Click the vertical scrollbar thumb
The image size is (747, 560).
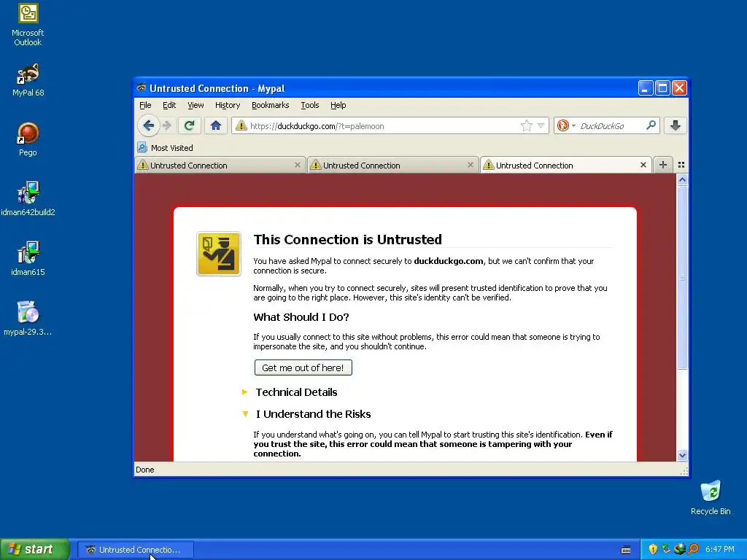(682, 278)
